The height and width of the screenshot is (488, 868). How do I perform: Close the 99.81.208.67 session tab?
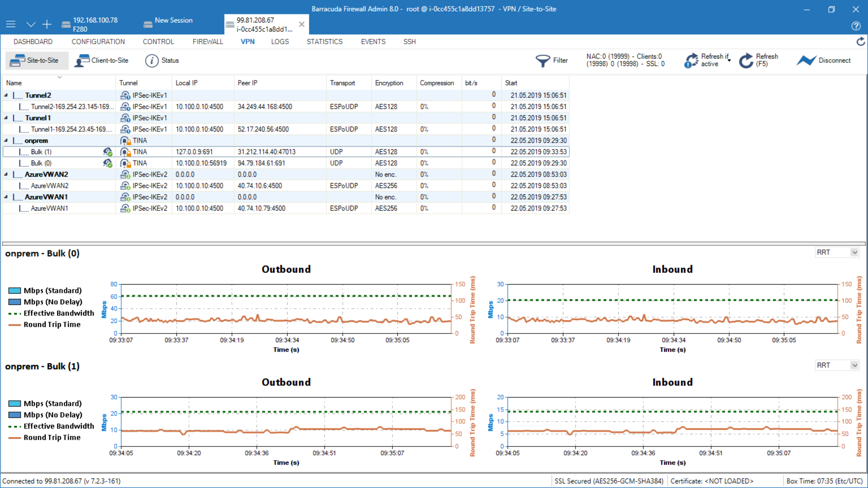tap(302, 24)
